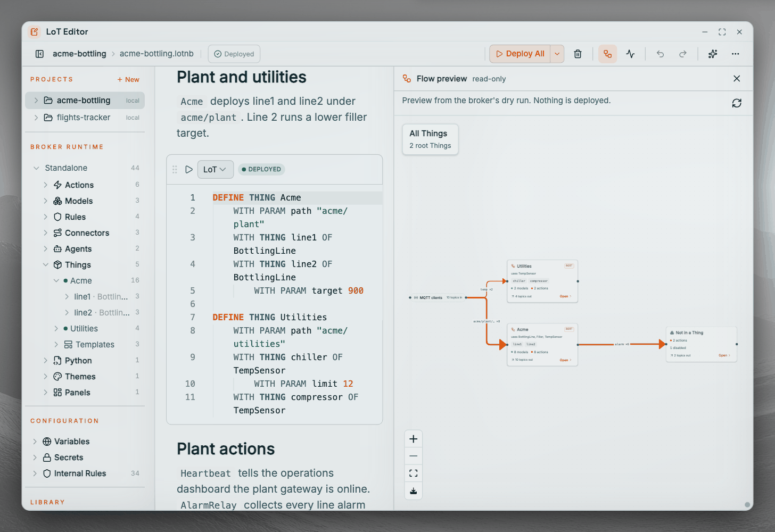Click the All Things breadcrumb card
The height and width of the screenshot is (532, 775).
(x=430, y=139)
